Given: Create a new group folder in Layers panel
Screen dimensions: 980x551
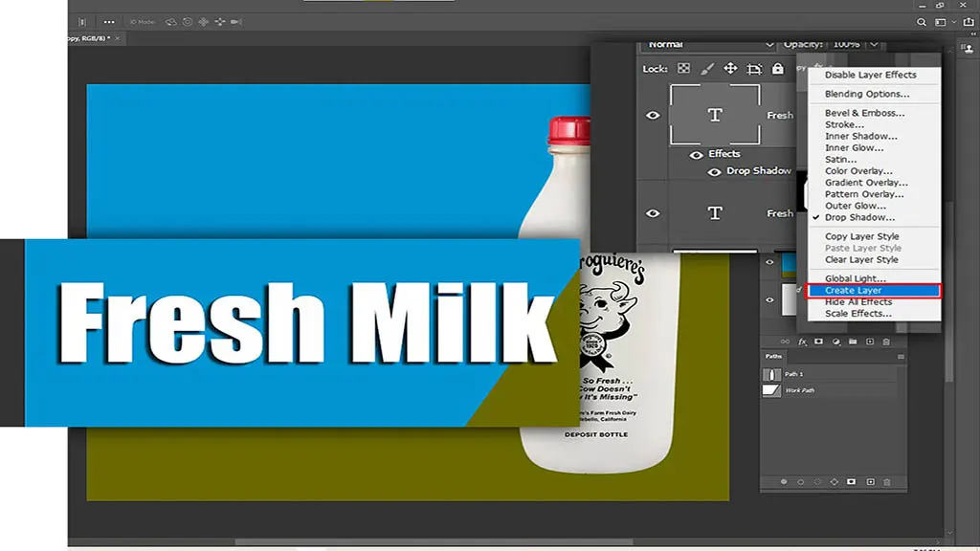Looking at the screenshot, I should (853, 342).
